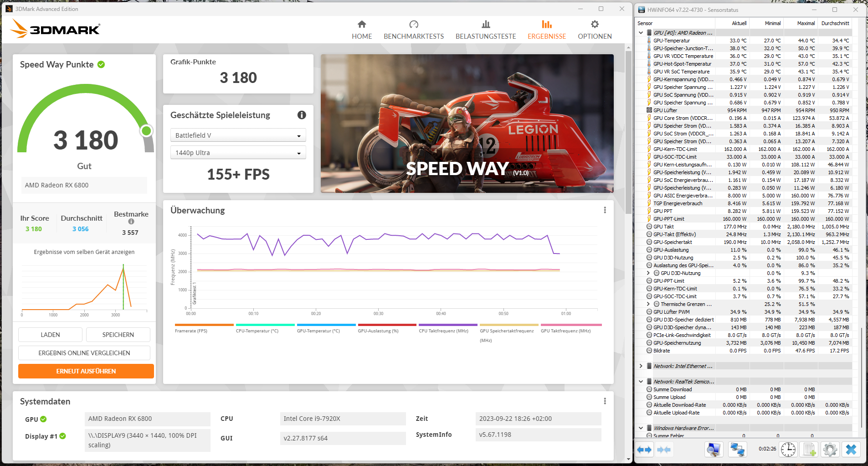Screen dimensions: 868x466
Task: Open HWiNFO sensor settings gear button
Action: coord(830,450)
